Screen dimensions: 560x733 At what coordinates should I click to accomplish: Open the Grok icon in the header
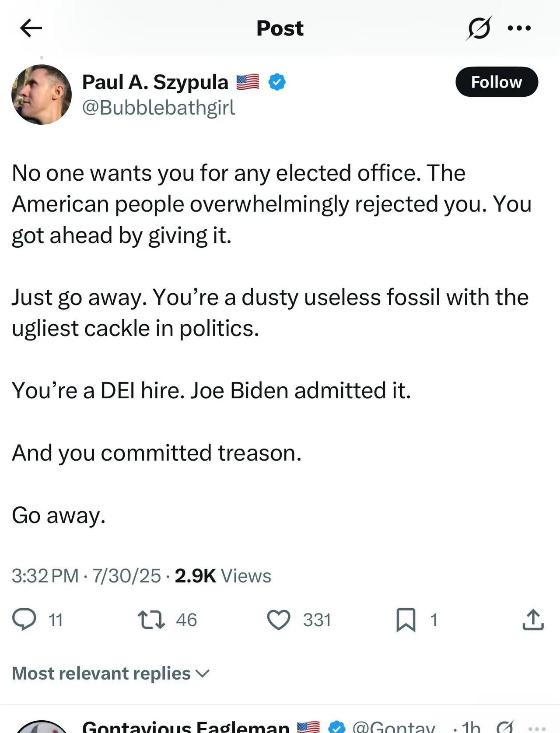(479, 28)
